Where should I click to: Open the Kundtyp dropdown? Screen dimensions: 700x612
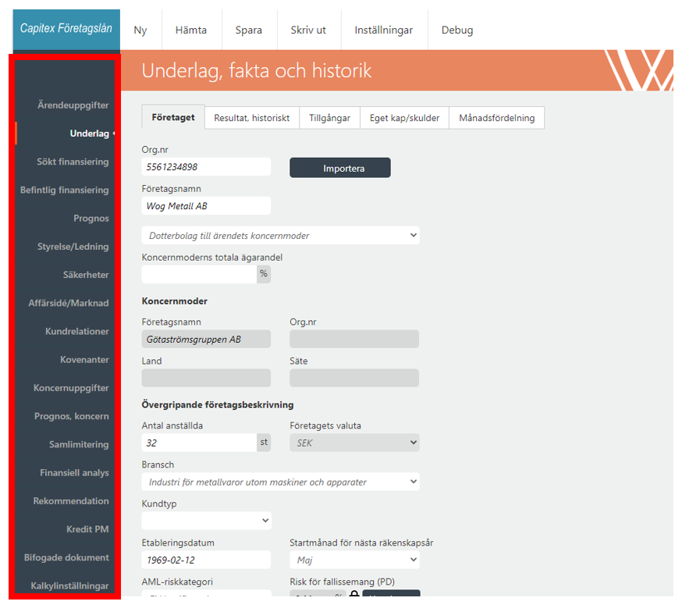[x=206, y=521]
